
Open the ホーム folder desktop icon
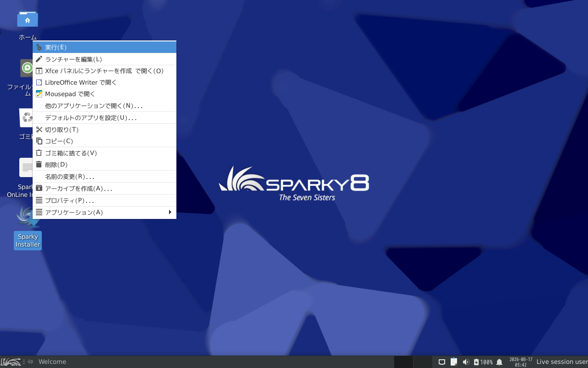(28, 19)
